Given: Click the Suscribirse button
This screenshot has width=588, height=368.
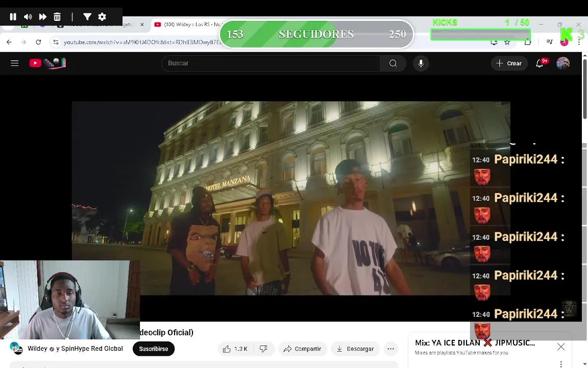Looking at the screenshot, I should pyautogui.click(x=153, y=349).
